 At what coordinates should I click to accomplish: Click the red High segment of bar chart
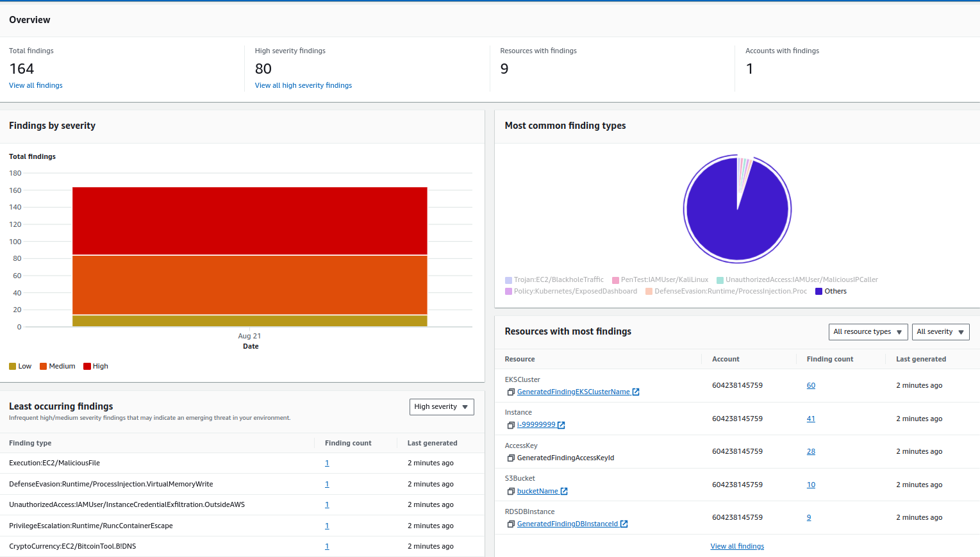click(x=250, y=221)
